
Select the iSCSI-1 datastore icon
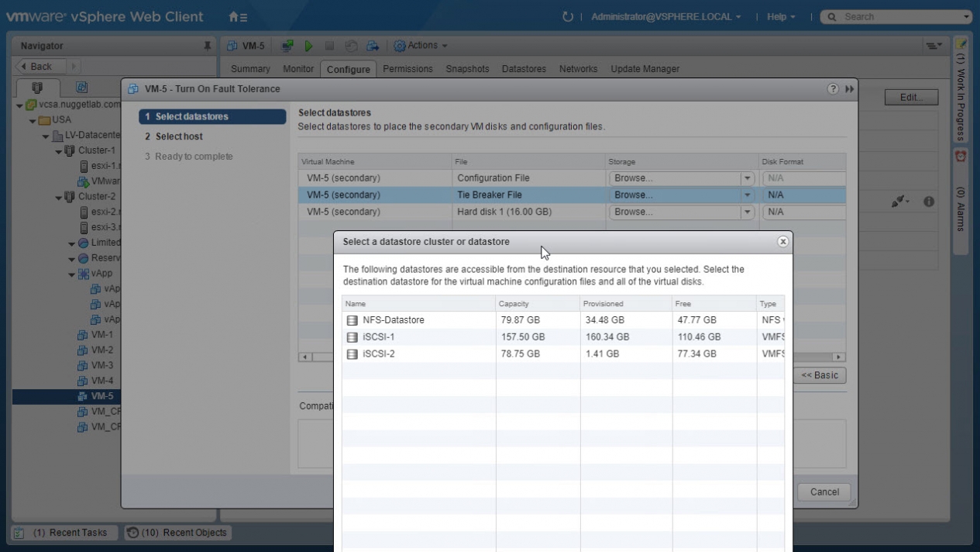352,337
